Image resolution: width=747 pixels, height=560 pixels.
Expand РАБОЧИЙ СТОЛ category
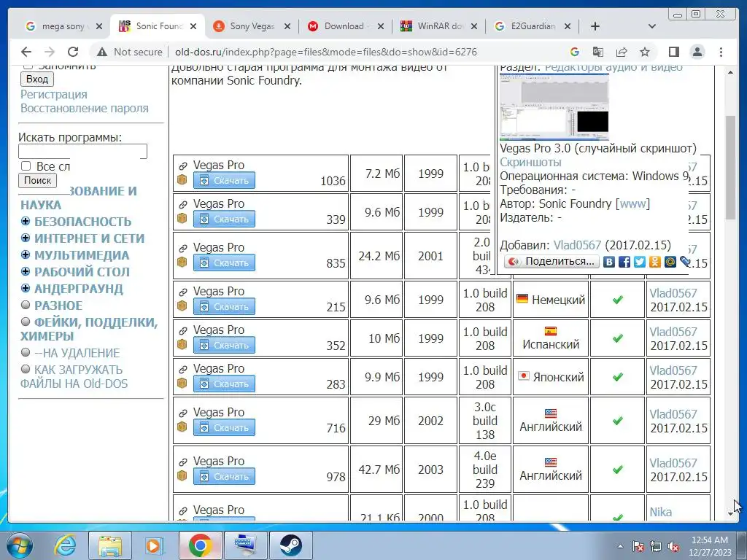click(x=26, y=271)
